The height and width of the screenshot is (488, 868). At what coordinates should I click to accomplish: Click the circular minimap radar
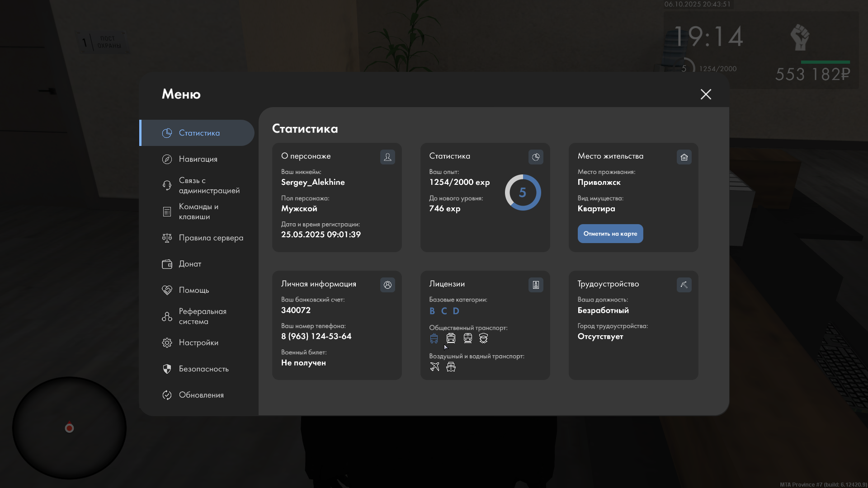click(x=69, y=427)
